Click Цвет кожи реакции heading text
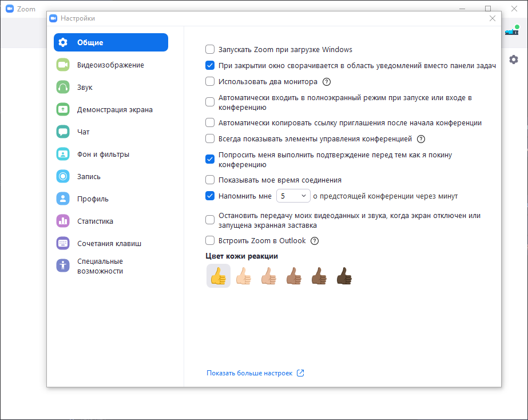This screenshot has width=528, height=420. pyautogui.click(x=241, y=256)
